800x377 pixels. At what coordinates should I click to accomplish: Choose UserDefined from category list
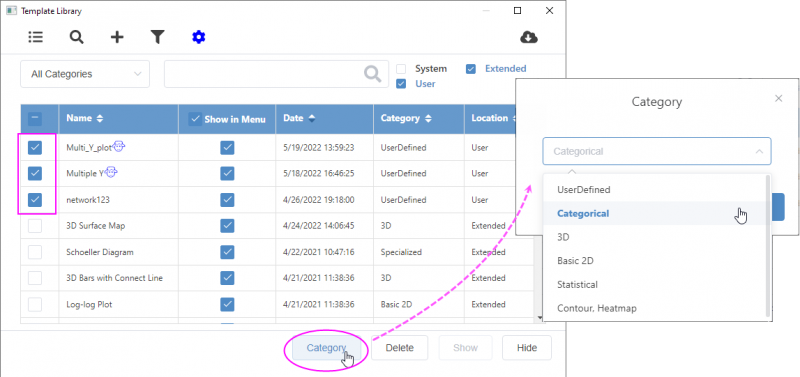click(654, 189)
